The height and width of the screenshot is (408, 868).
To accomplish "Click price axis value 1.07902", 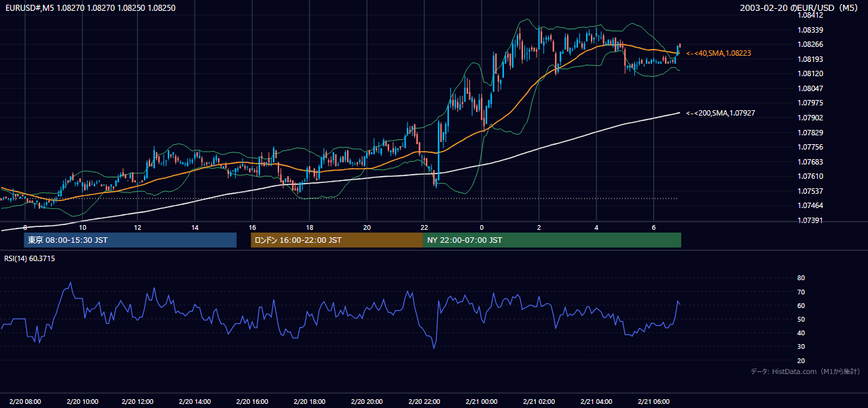I will click(x=810, y=118).
